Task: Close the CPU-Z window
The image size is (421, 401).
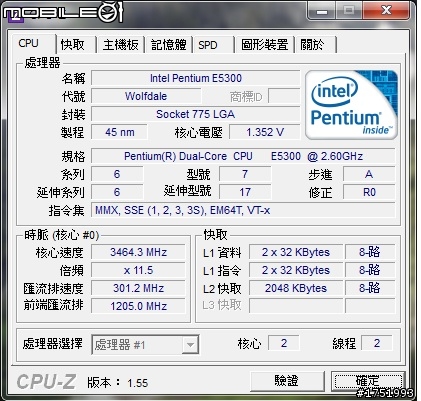Action: pos(386,11)
